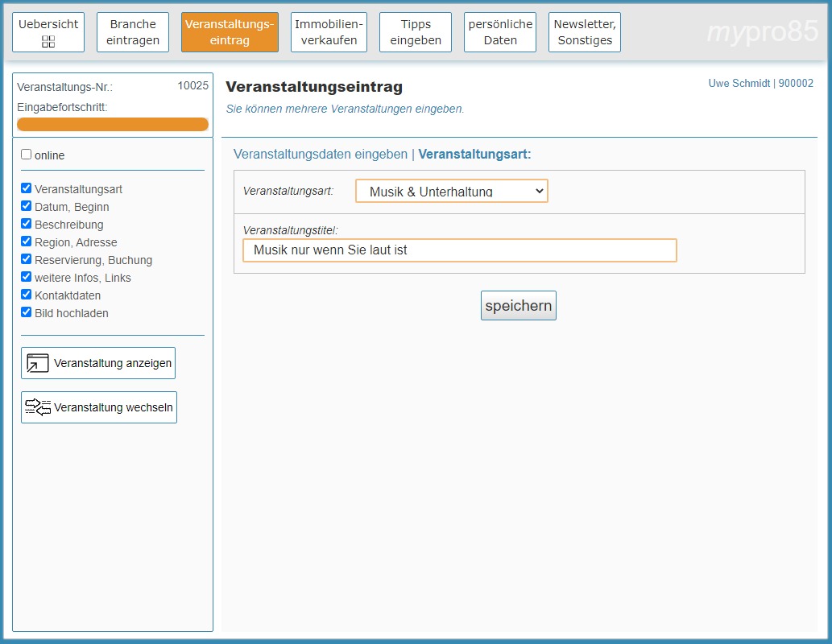Click into the Veranstaltungstitel text field
The width and height of the screenshot is (832, 644).
tap(459, 250)
